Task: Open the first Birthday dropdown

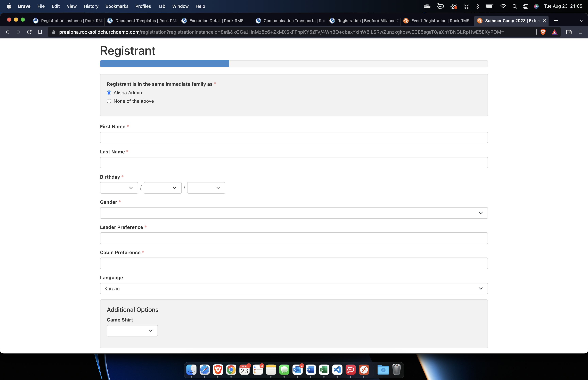Action: pos(119,188)
